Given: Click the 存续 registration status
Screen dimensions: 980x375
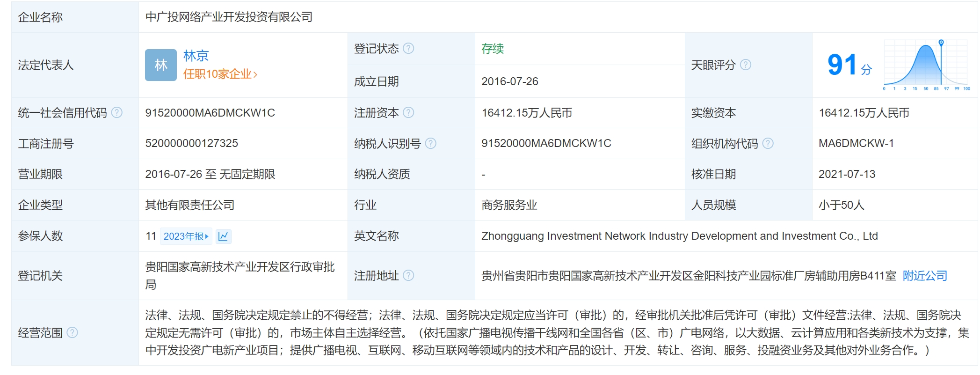Looking at the screenshot, I should coord(493,49).
